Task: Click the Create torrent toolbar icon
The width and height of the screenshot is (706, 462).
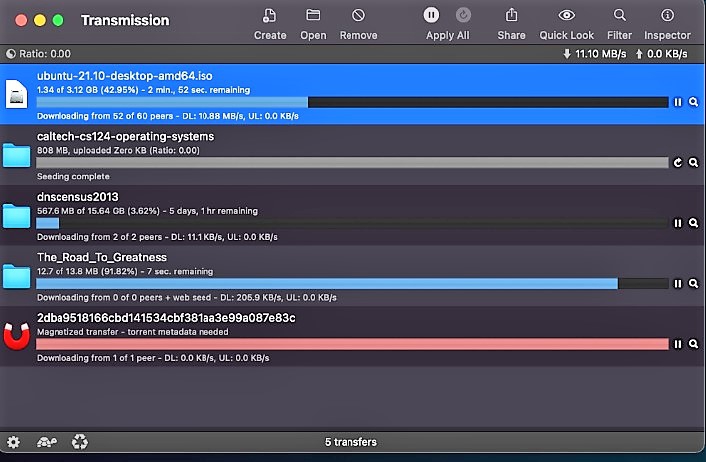Action: click(x=269, y=16)
